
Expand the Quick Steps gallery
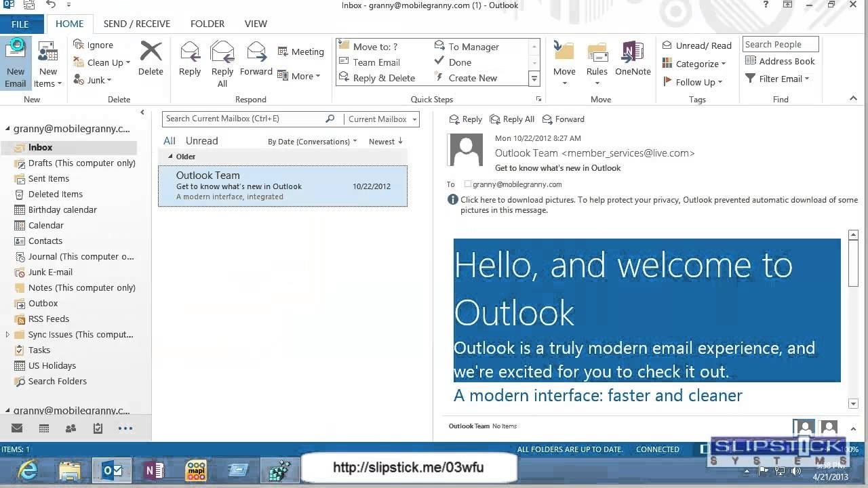click(x=534, y=79)
